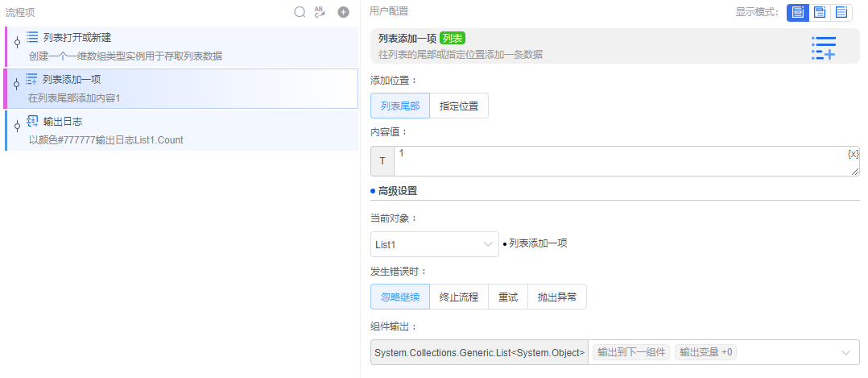The width and height of the screenshot is (868, 378).
Task: Click the 流程项 panel title
Action: coord(20,11)
